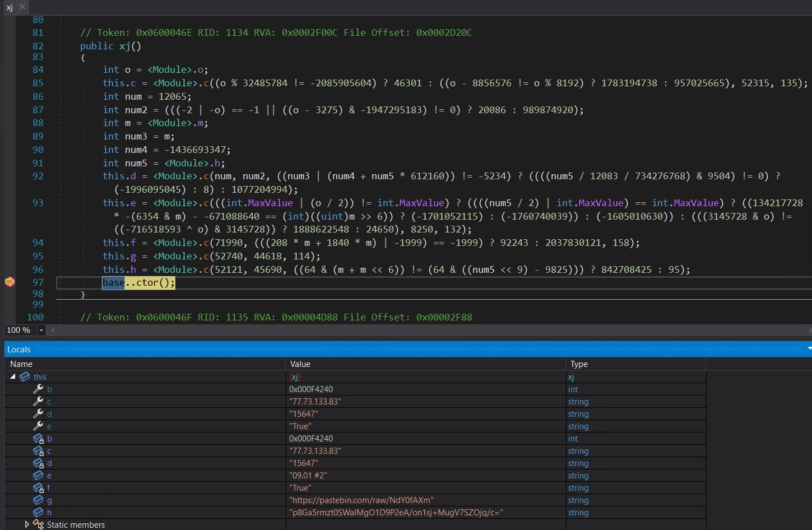Close the xj tab
The image size is (812, 530).
pyautogui.click(x=22, y=7)
